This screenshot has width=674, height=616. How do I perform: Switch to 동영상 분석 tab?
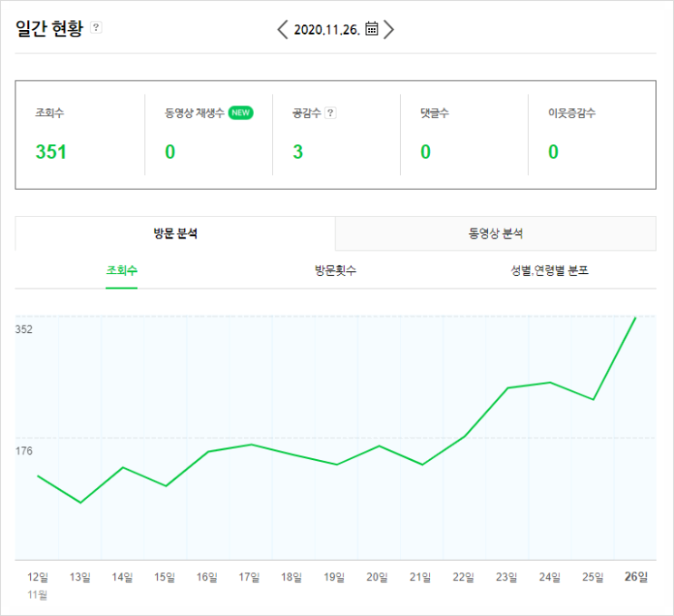pyautogui.click(x=495, y=233)
